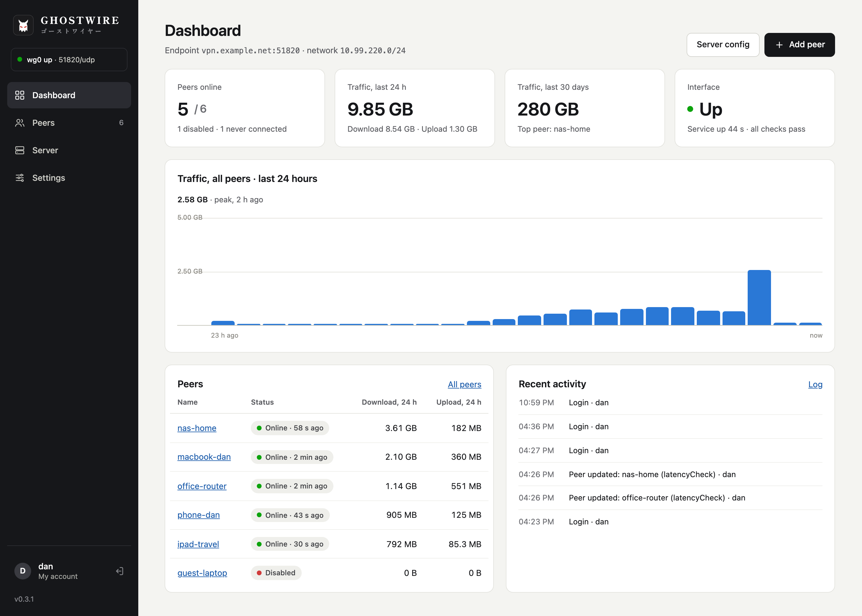Viewport: 862px width, 616px height.
Task: Click the 04:27 PM Login · dan entry
Action: click(x=670, y=450)
